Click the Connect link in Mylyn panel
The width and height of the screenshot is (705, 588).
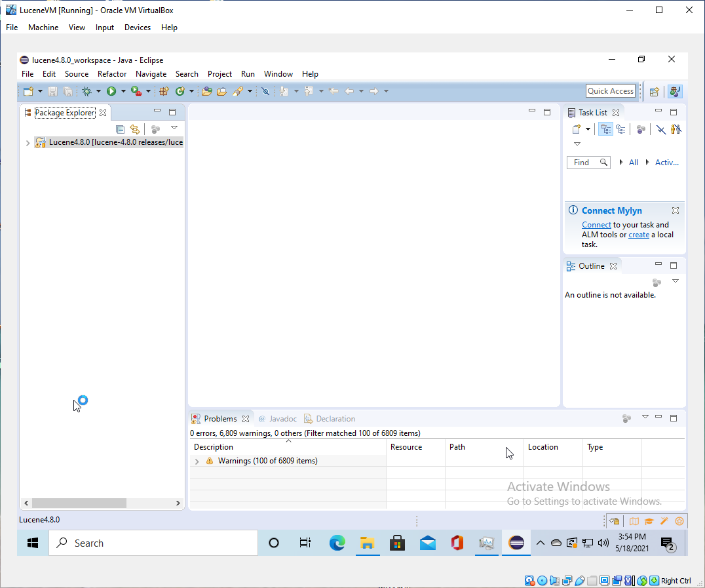pyautogui.click(x=596, y=225)
